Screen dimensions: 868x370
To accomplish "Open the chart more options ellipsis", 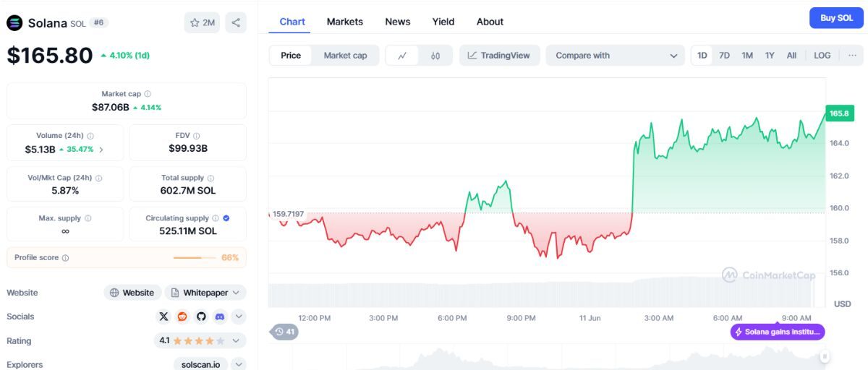I will [x=852, y=56].
